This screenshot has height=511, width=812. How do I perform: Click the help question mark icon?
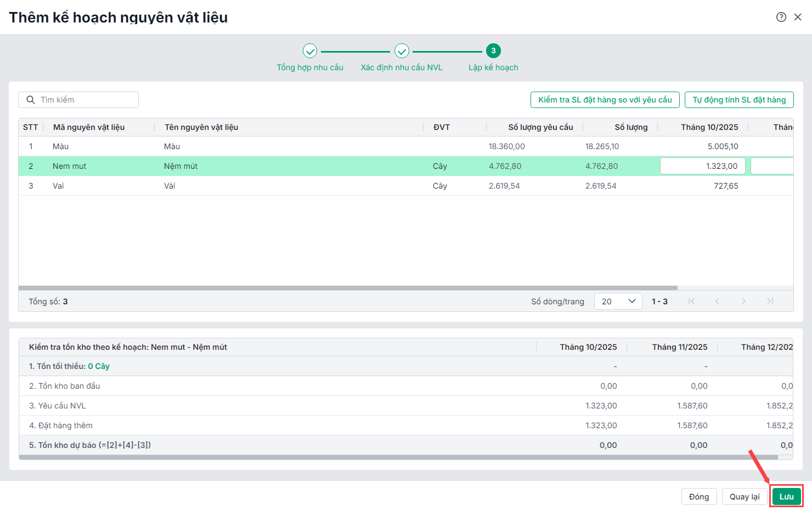pos(781,17)
